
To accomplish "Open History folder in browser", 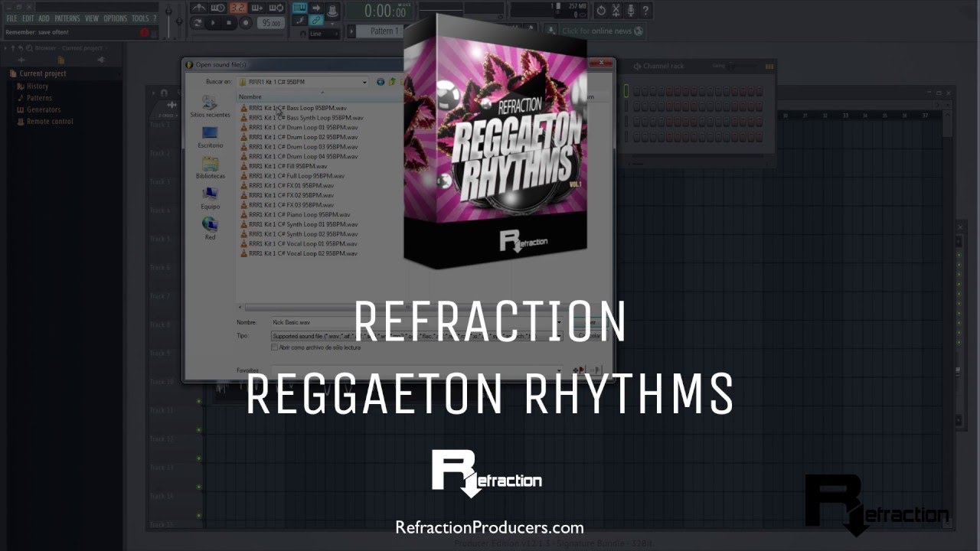I will (x=37, y=86).
